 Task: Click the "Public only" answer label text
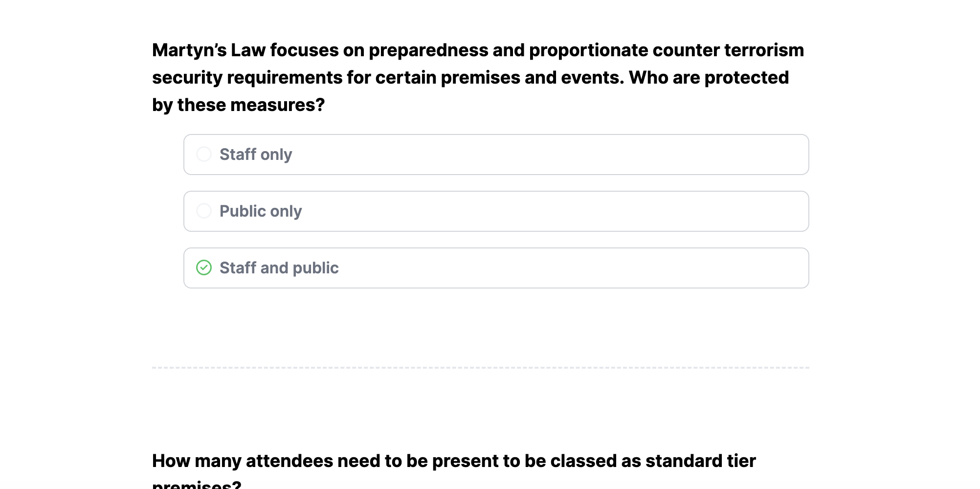click(x=261, y=211)
